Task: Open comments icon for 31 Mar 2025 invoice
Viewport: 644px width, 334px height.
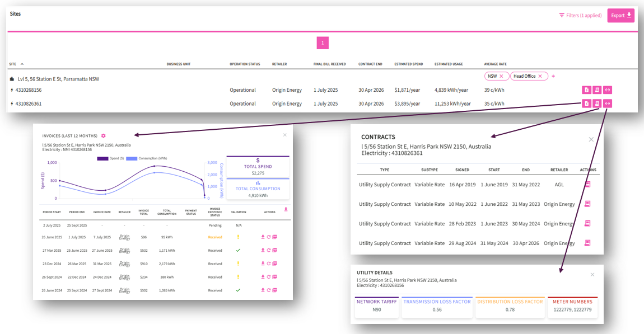Action: (274, 264)
